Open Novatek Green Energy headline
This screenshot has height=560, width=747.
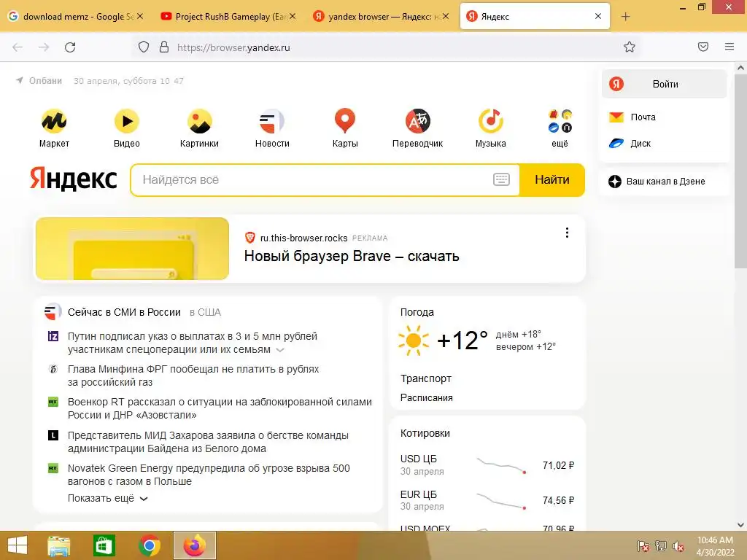point(209,475)
